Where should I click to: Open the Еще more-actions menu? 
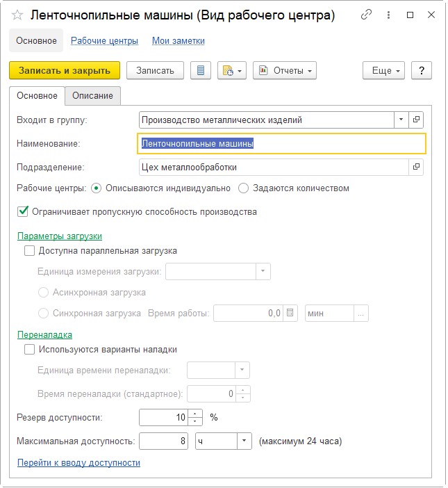[383, 70]
